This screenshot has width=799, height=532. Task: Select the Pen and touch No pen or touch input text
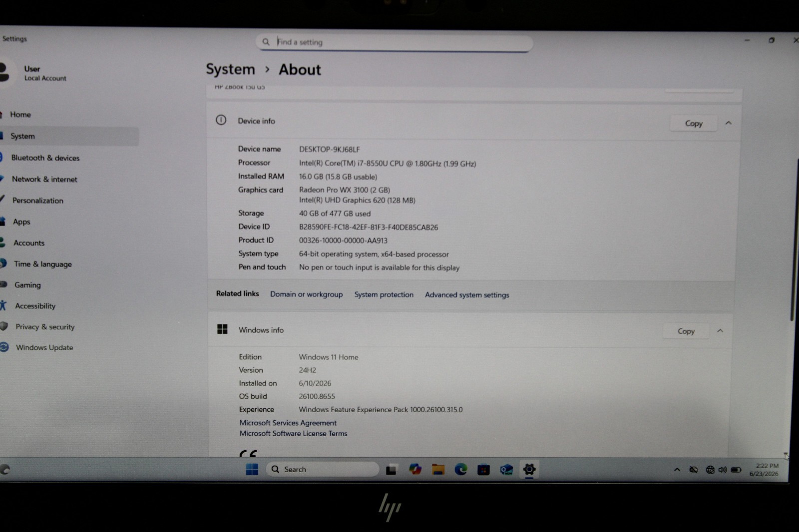(379, 267)
